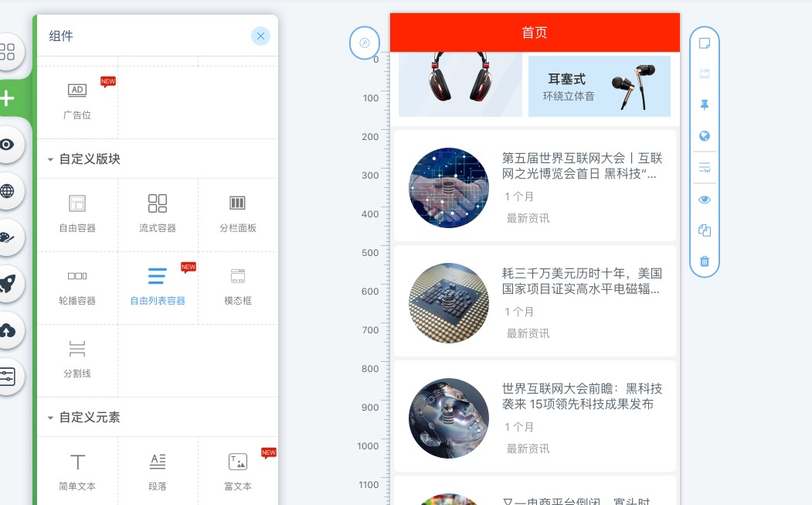
Task: Select the 自由列表容器 component
Action: coord(158,287)
